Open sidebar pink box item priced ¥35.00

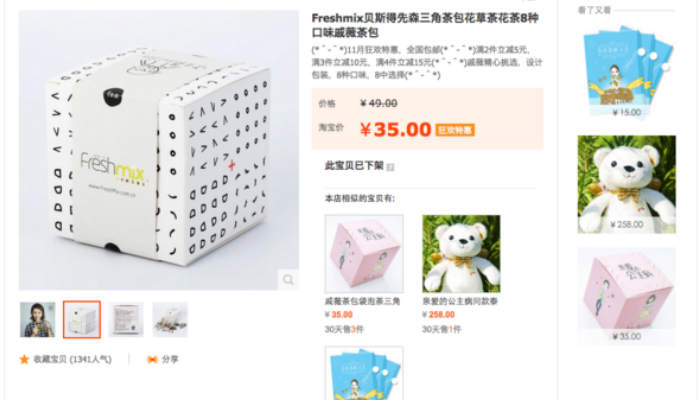click(x=627, y=296)
